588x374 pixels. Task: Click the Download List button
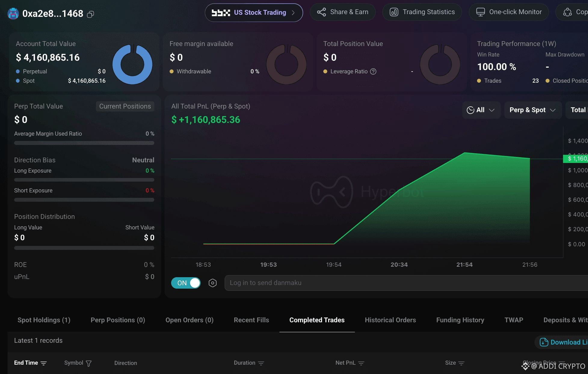click(561, 342)
